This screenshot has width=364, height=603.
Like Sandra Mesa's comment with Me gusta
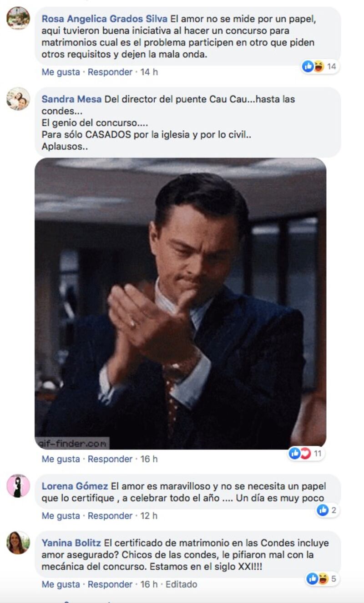(x=61, y=459)
